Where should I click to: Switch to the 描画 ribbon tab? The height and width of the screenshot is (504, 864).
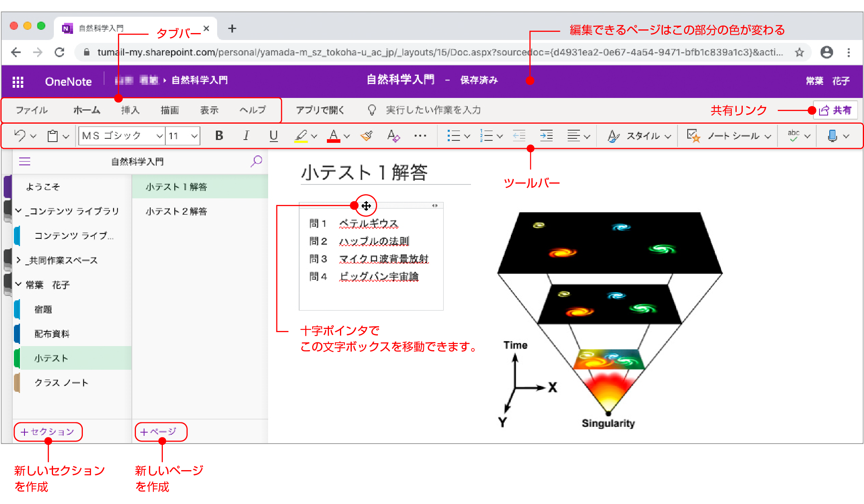pos(170,110)
